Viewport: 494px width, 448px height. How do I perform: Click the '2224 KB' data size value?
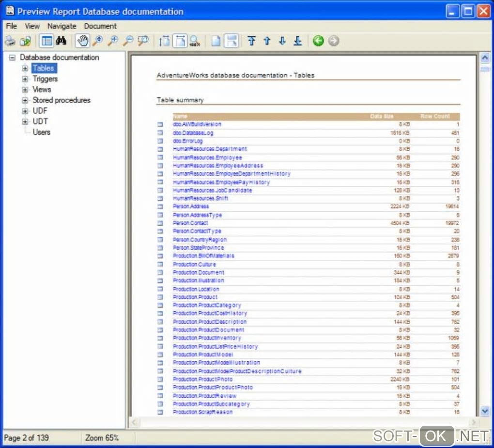400,206
